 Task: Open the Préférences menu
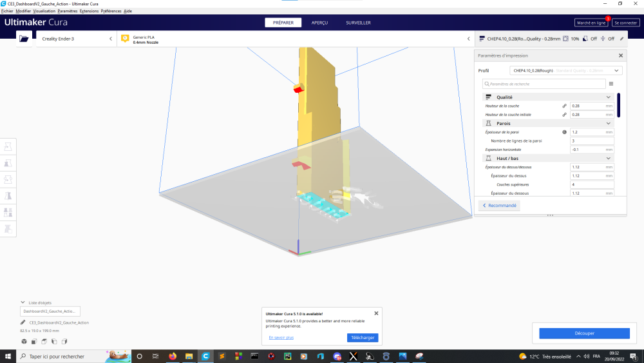click(x=111, y=11)
